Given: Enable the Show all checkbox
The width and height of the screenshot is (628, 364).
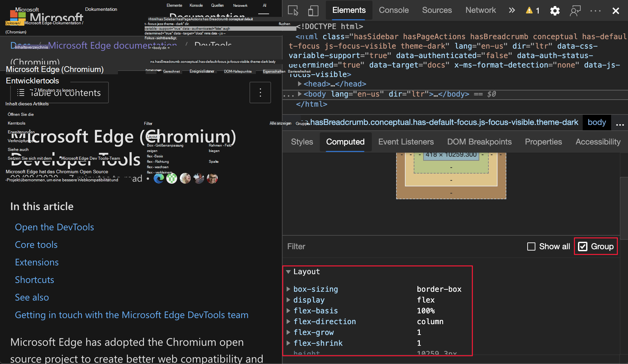Looking at the screenshot, I should click(531, 246).
